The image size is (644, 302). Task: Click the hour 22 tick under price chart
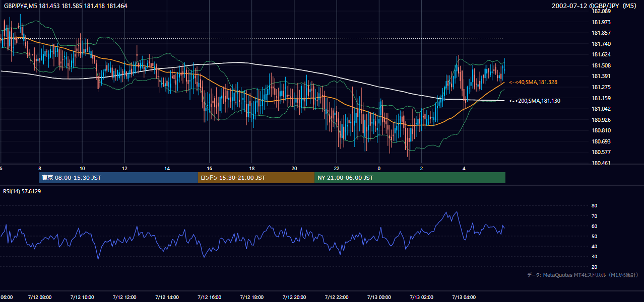337,169
